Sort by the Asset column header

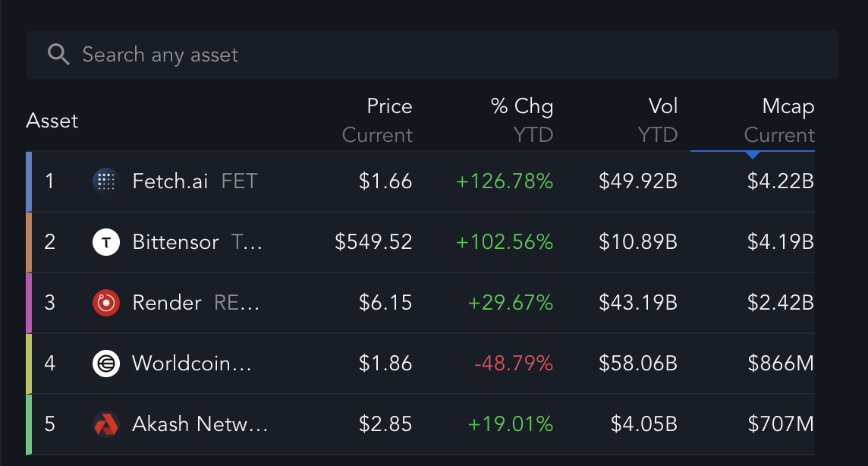click(x=52, y=121)
